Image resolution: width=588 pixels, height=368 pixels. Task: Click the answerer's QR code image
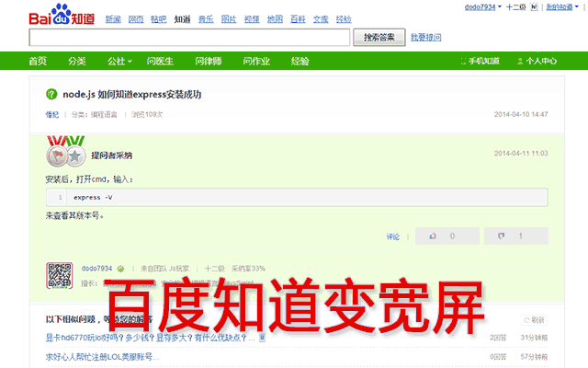59,276
